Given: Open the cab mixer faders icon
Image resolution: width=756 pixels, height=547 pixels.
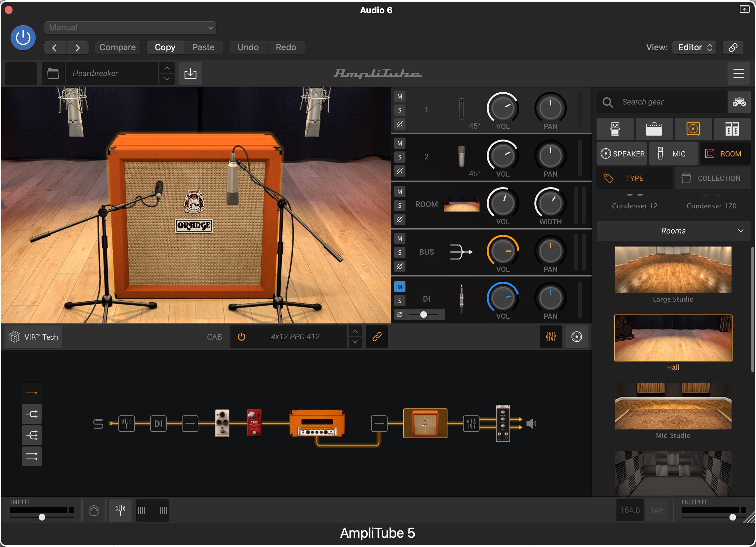Looking at the screenshot, I should pyautogui.click(x=551, y=337).
